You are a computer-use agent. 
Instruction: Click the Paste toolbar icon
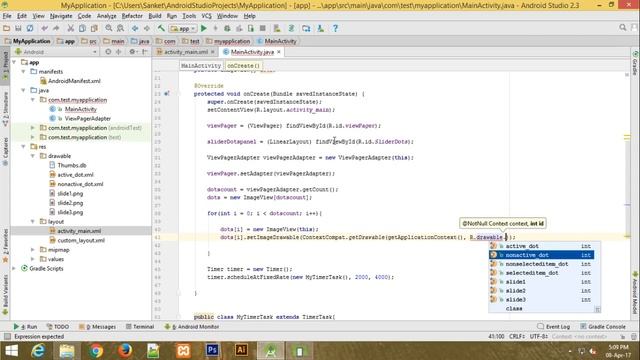94,28
